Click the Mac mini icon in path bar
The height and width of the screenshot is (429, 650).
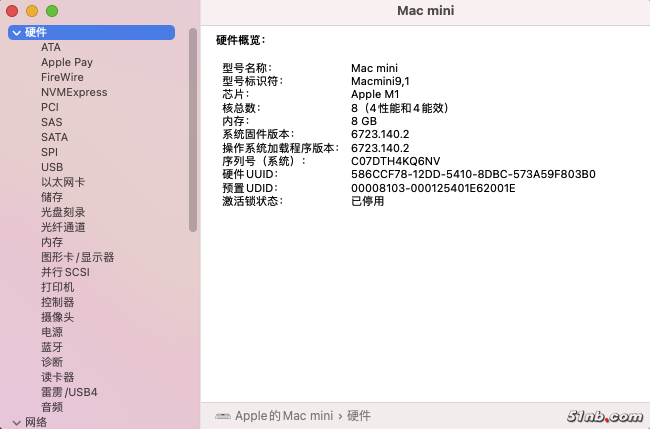tap(222, 415)
